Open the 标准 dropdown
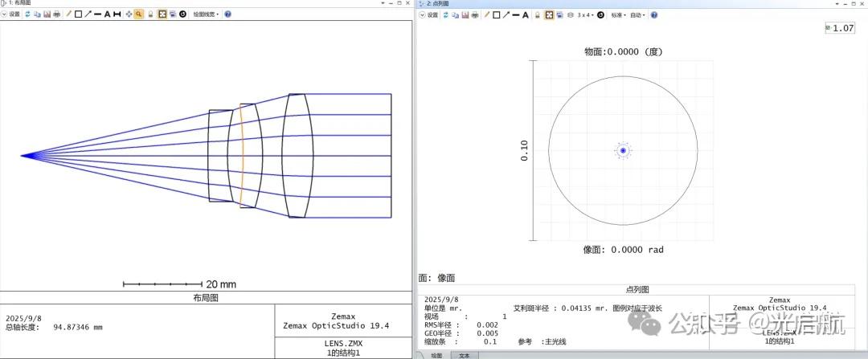 click(x=618, y=15)
